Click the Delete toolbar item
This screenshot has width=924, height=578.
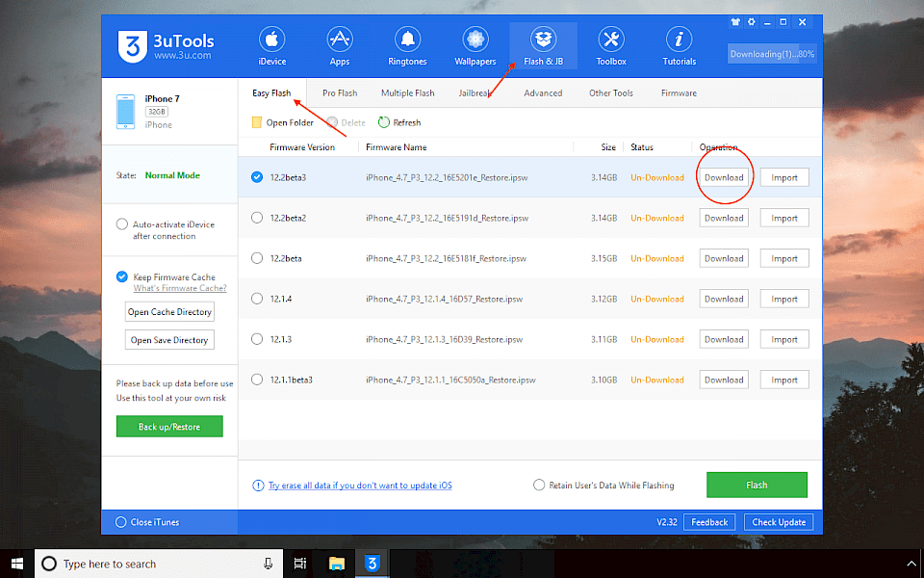tap(346, 122)
